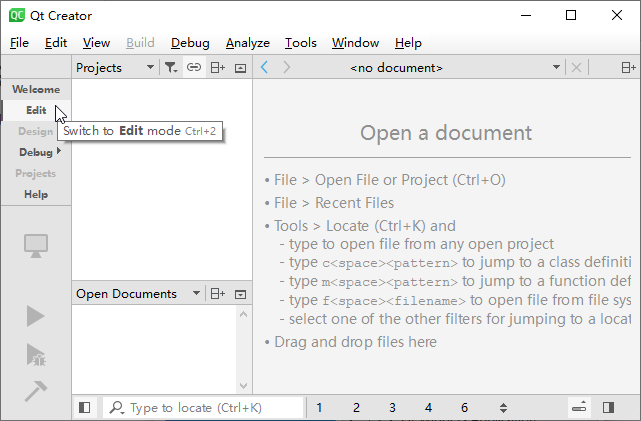This screenshot has height=421, width=641.
Task: Open the no document file dropdown
Action: click(x=557, y=68)
